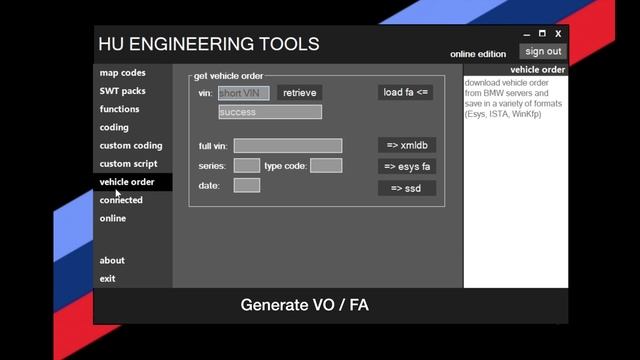Click the series field
Screen dimensions: 640x360
pyautogui.click(x=247, y=166)
